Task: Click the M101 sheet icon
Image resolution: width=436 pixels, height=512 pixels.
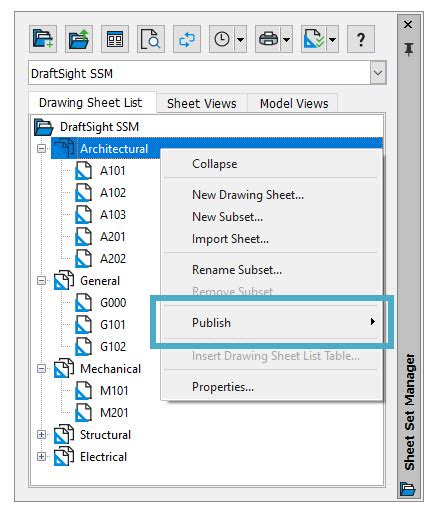Action: coord(83,391)
